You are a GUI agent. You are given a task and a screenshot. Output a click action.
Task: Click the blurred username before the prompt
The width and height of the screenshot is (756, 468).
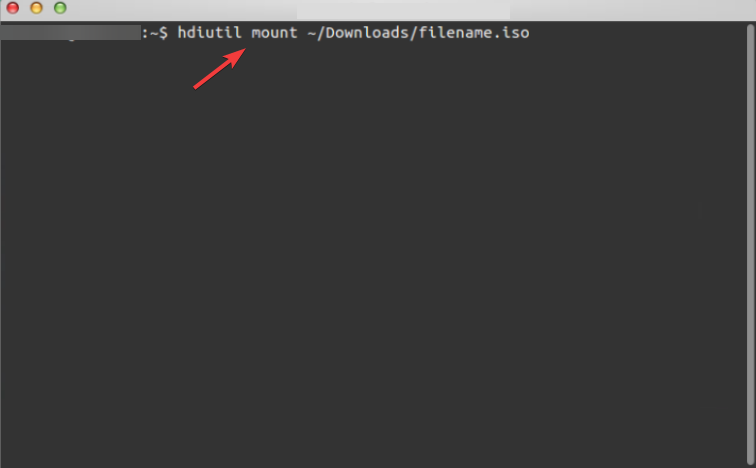click(x=70, y=32)
